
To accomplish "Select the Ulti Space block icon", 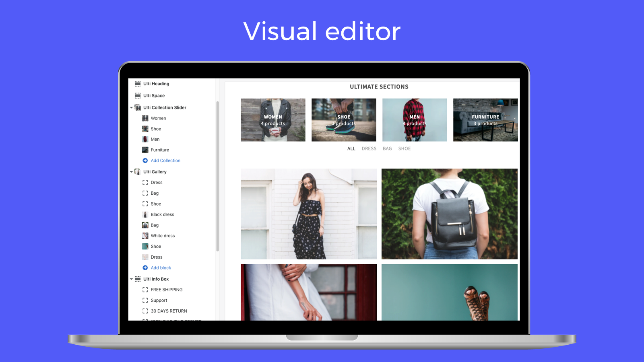I will (137, 95).
